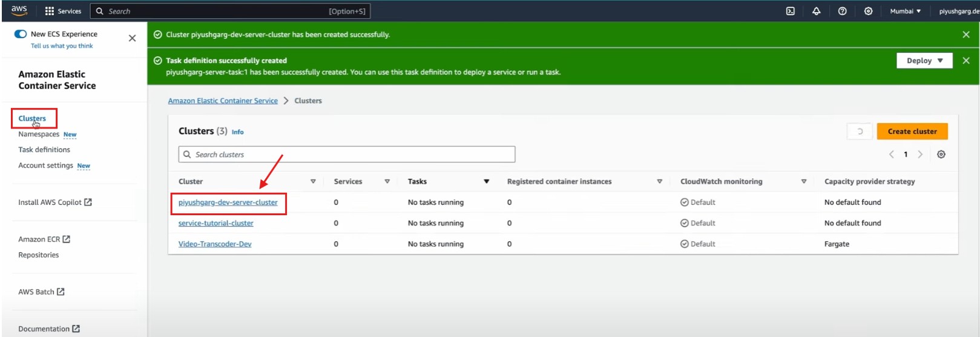980x337 pixels.
Task: Go to next page of clusters
Action: (x=920, y=155)
